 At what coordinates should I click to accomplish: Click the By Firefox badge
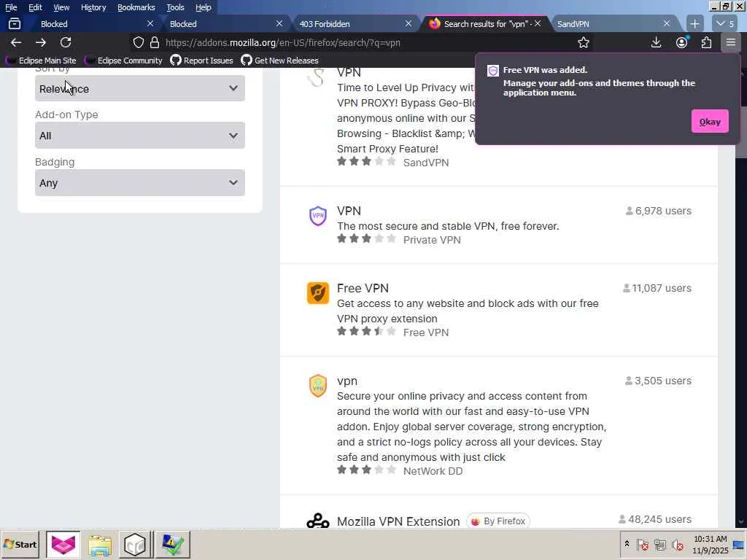pyautogui.click(x=498, y=521)
